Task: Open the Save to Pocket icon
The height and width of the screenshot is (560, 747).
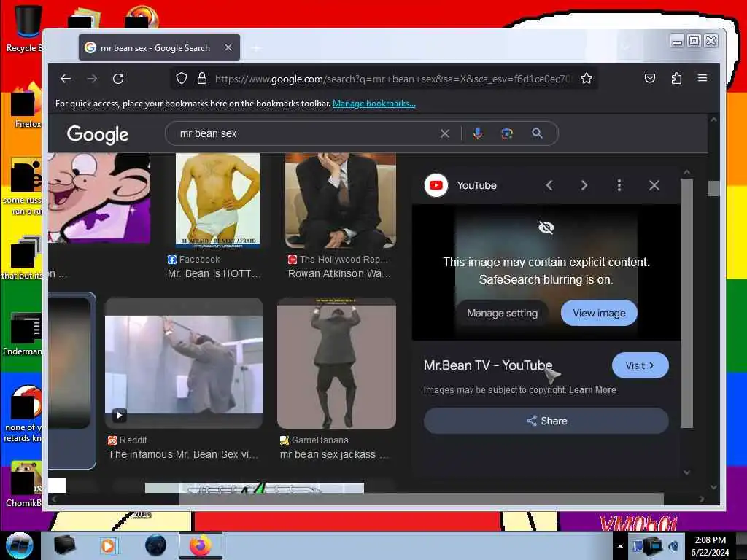Action: coord(650,78)
